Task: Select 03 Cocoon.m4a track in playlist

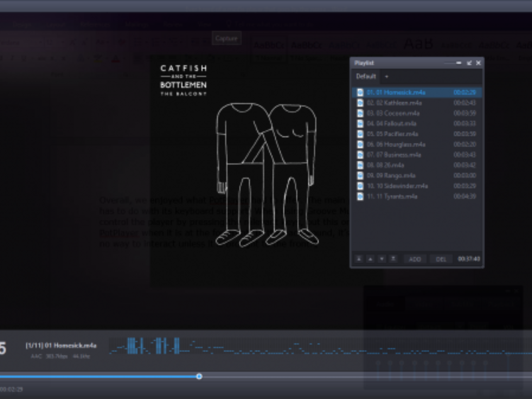Action: point(393,113)
